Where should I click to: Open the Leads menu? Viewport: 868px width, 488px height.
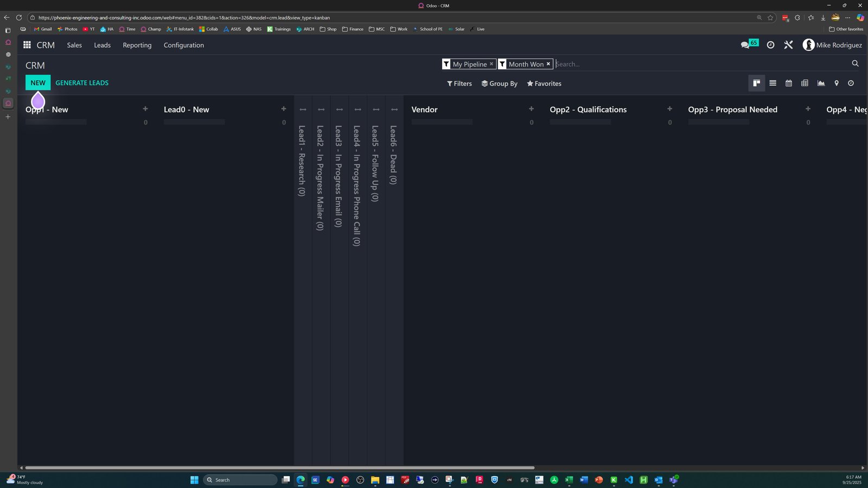pyautogui.click(x=102, y=45)
